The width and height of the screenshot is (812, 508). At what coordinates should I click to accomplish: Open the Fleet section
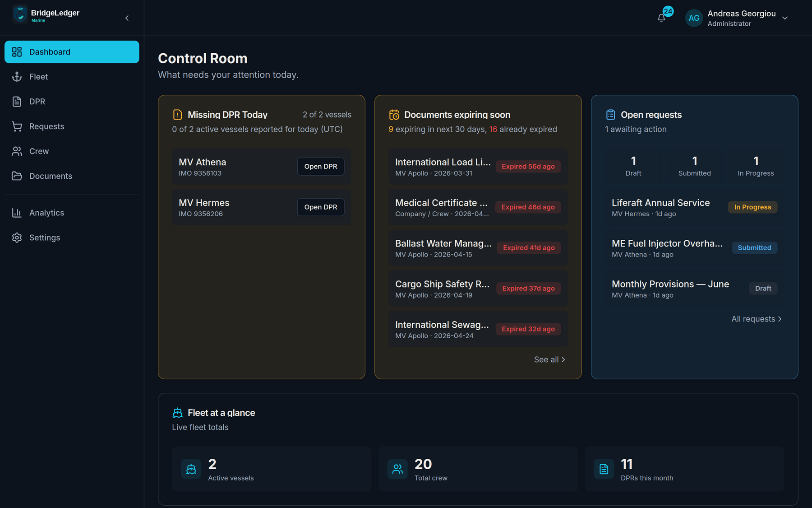click(72, 77)
